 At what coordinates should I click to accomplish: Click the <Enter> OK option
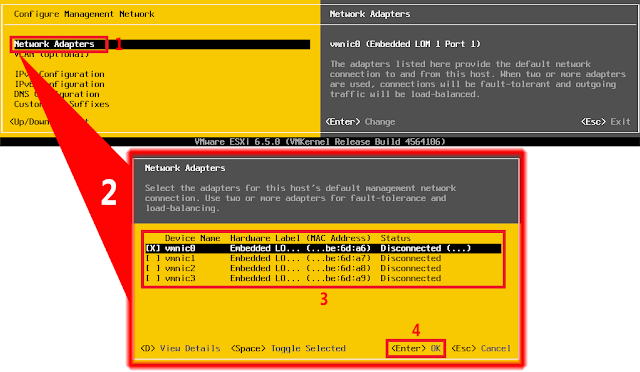416,348
